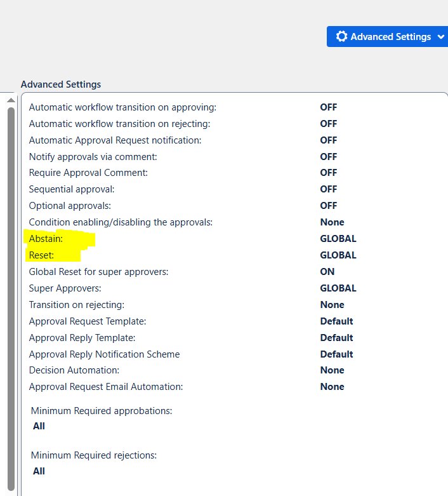Image resolution: width=448 pixels, height=496 pixels.
Task: Select the Notify approvals via comment label
Action: click(93, 156)
